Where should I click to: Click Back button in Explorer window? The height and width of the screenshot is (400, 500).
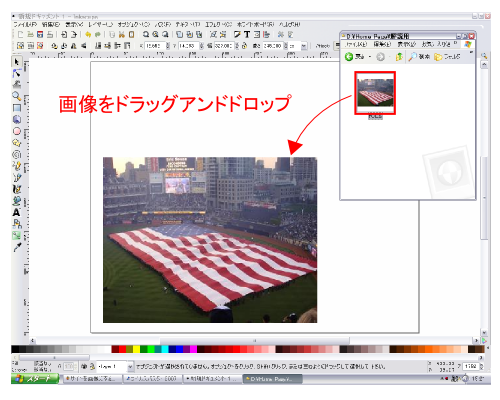[x=355, y=57]
